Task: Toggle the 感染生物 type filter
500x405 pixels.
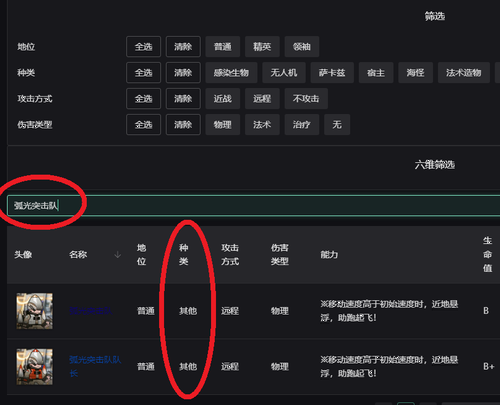Action: tap(231, 73)
